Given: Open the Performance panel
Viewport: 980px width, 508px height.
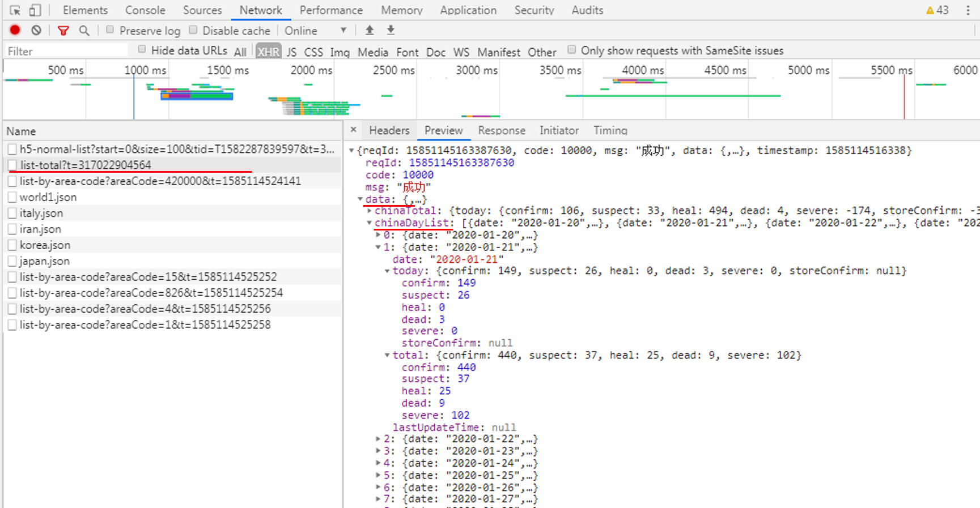Looking at the screenshot, I should pos(331,10).
